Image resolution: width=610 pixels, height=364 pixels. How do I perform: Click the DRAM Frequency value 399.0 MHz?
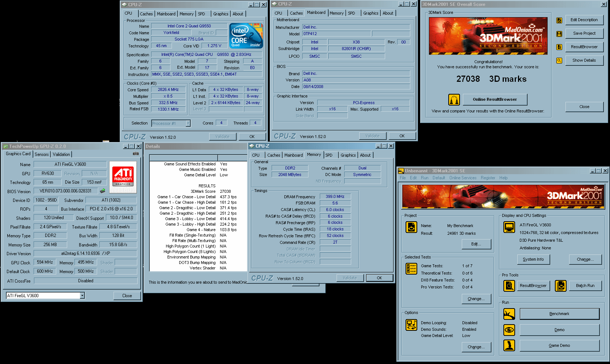click(335, 196)
